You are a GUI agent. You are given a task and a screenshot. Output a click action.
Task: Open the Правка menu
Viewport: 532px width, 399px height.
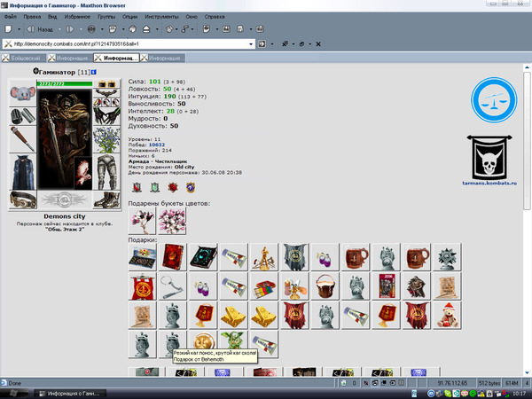point(32,17)
